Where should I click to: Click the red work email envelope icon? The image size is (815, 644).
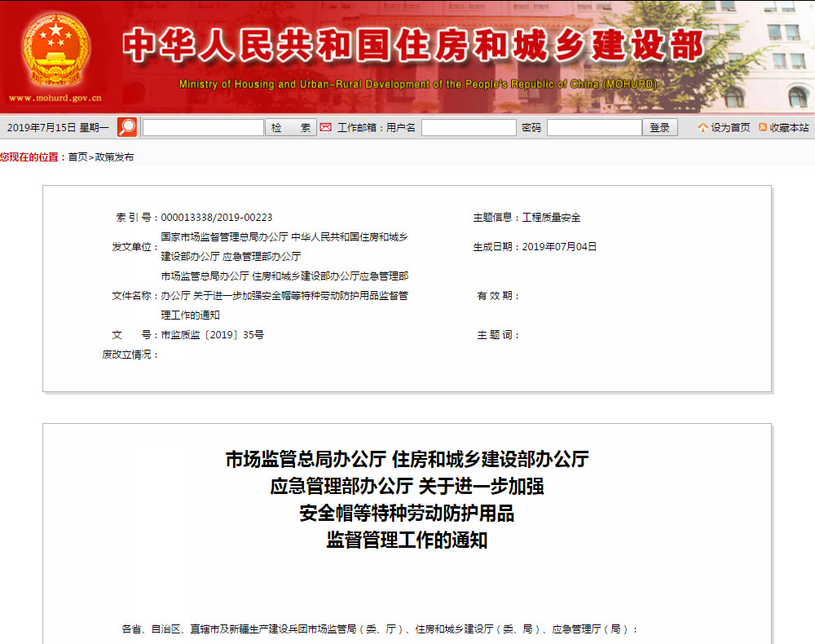[325, 127]
